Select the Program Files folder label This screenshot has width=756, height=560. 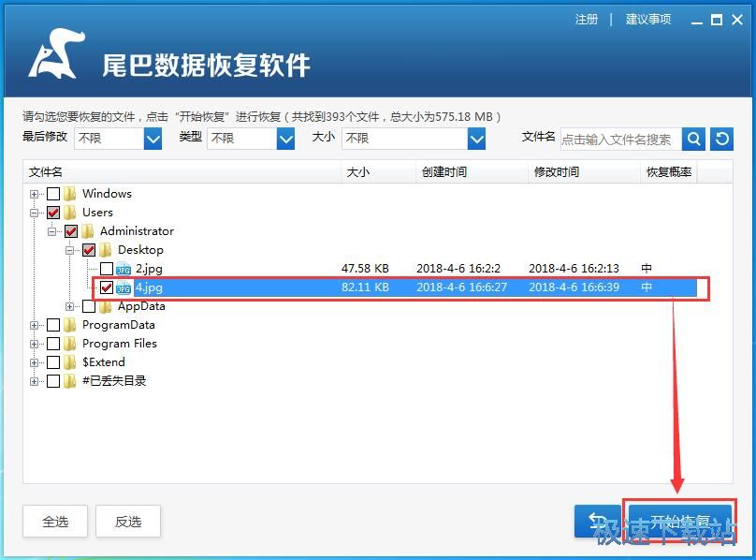120,344
